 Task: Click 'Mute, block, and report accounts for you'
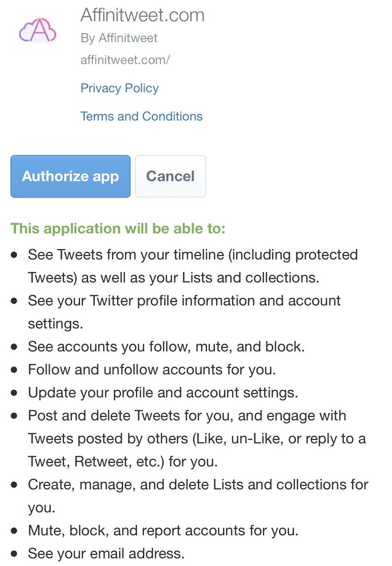[163, 531]
